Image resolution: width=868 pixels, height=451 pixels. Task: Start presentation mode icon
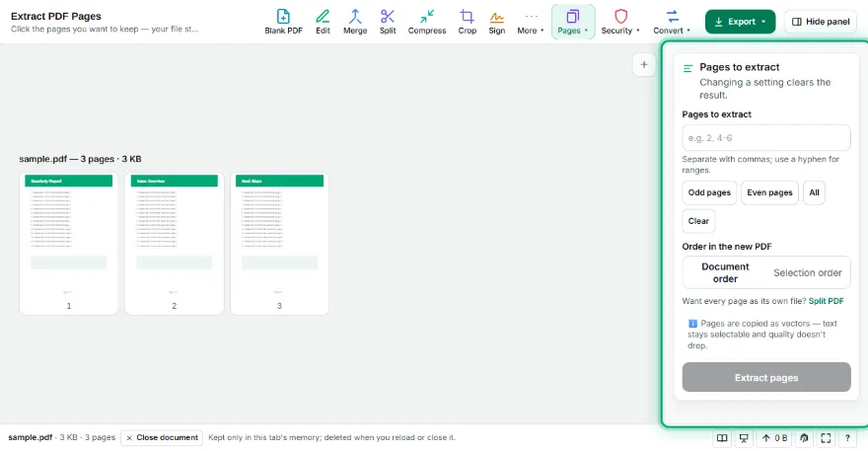tap(744, 438)
